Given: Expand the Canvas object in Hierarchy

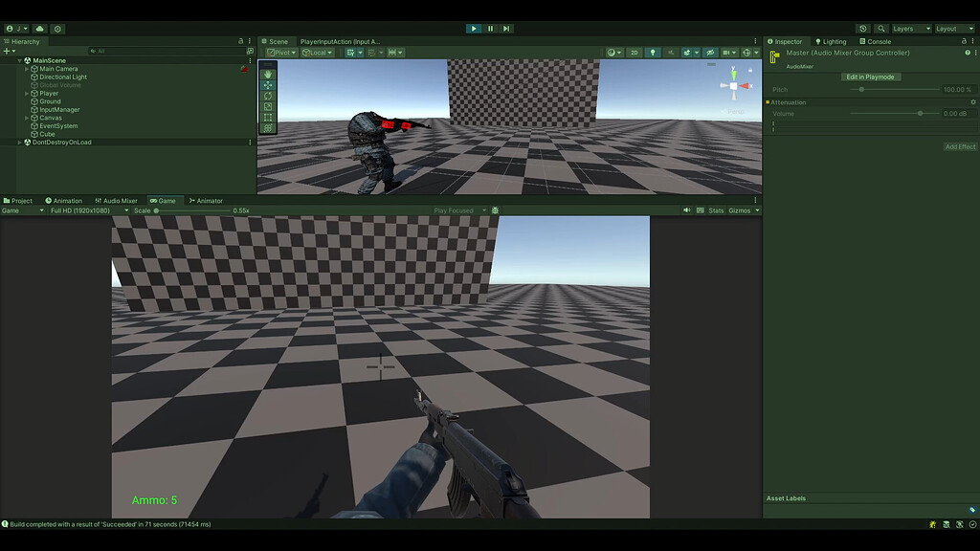Looking at the screenshot, I should 27,118.
